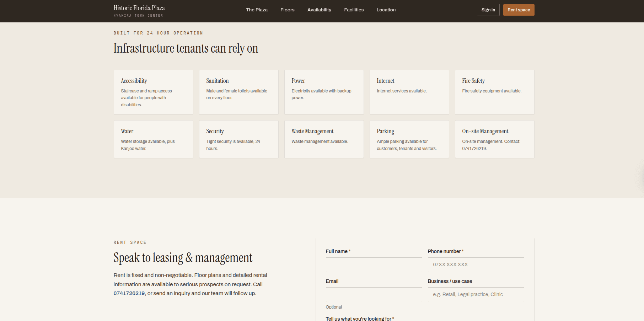
Task: Go to Floors section
Action: (x=287, y=10)
